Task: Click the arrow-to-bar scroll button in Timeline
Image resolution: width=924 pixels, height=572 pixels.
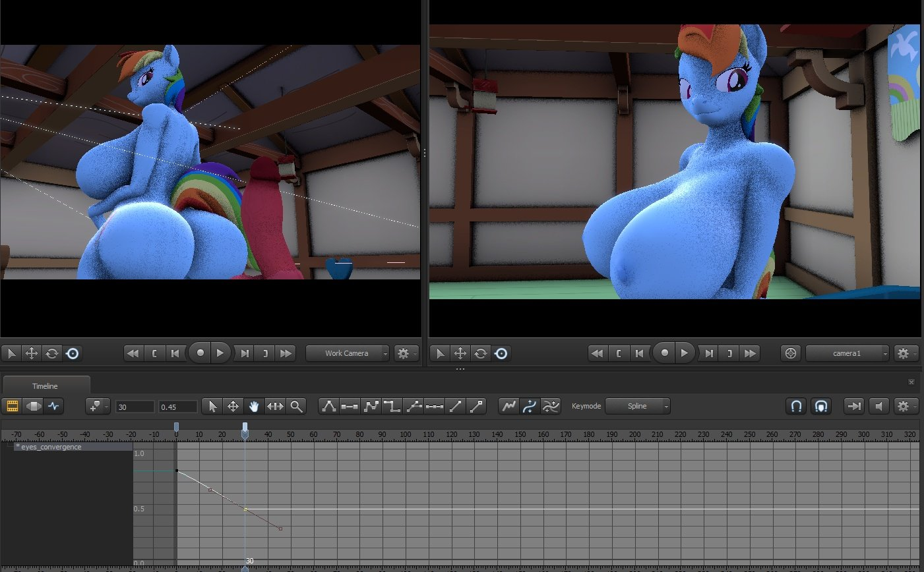Action: pyautogui.click(x=854, y=406)
